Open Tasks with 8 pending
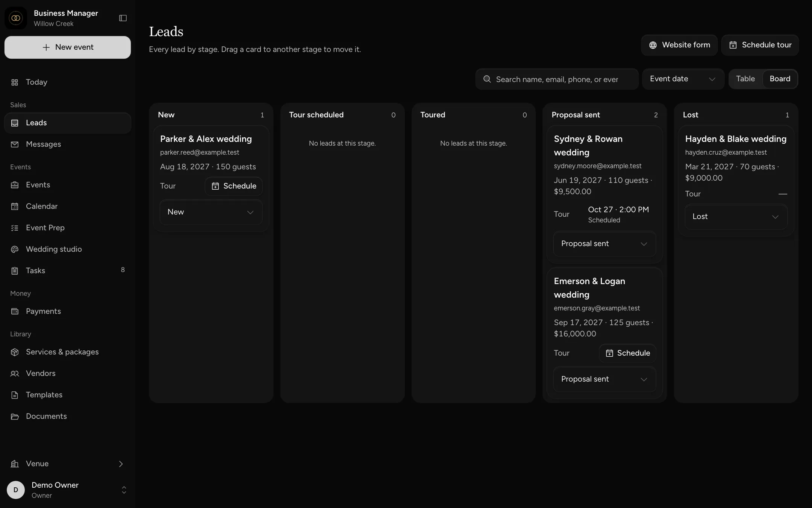Screen dimensions: 812x508 pos(68,271)
